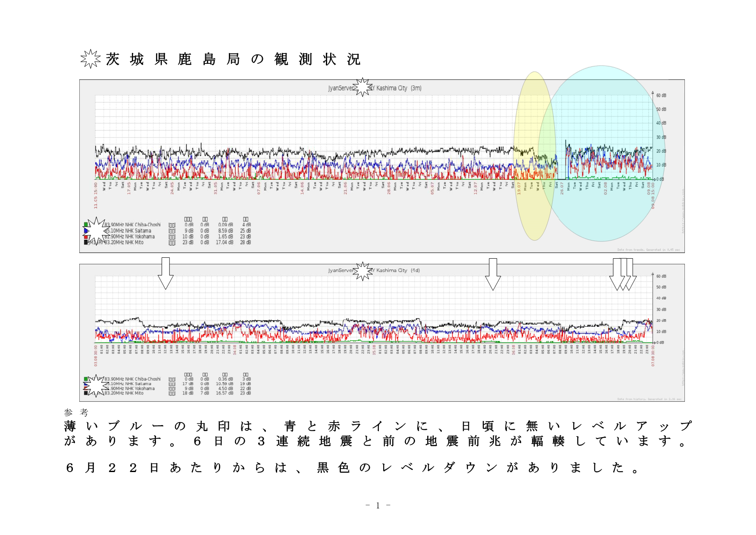Viewport: 756px width, 535px height.
Task: Click black NHK Mito swatch in lower legend
Action: [x=86, y=393]
